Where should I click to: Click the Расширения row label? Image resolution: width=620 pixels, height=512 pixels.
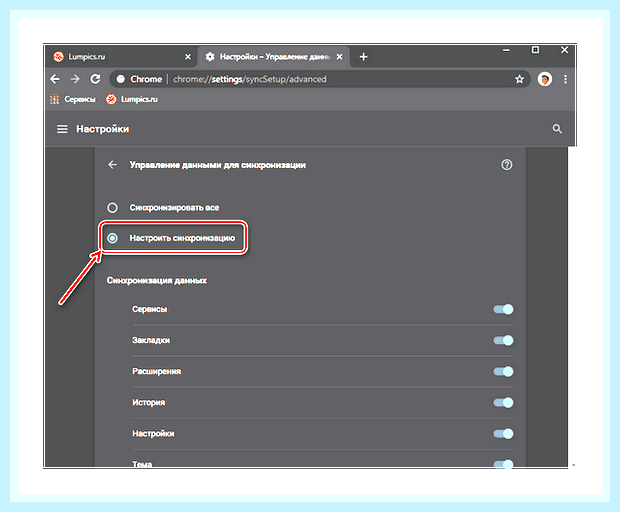point(157,371)
